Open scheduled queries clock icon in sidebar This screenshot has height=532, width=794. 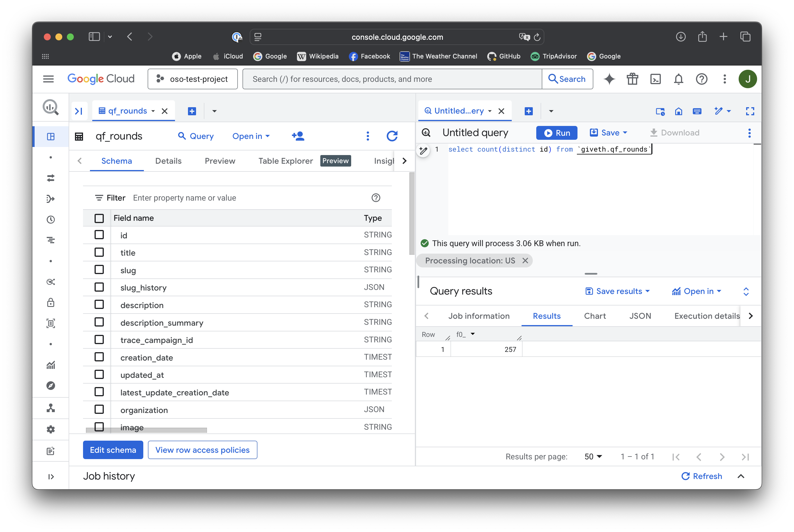click(51, 220)
